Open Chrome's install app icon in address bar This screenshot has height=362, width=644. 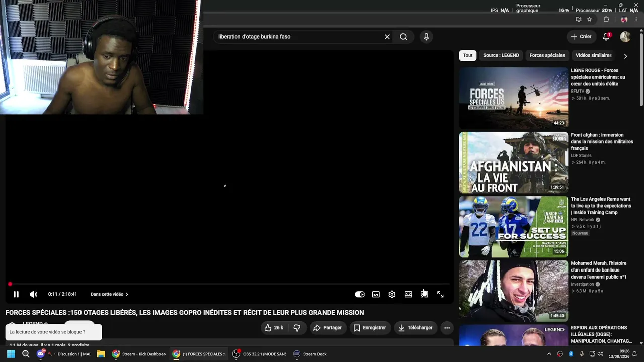tap(578, 19)
